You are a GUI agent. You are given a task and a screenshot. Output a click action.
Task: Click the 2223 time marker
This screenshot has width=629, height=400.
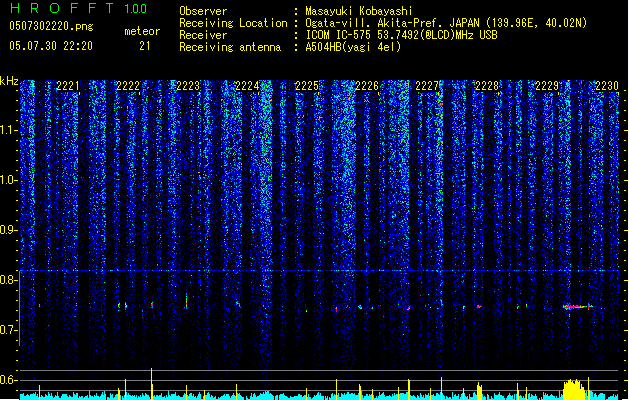pyautogui.click(x=188, y=86)
